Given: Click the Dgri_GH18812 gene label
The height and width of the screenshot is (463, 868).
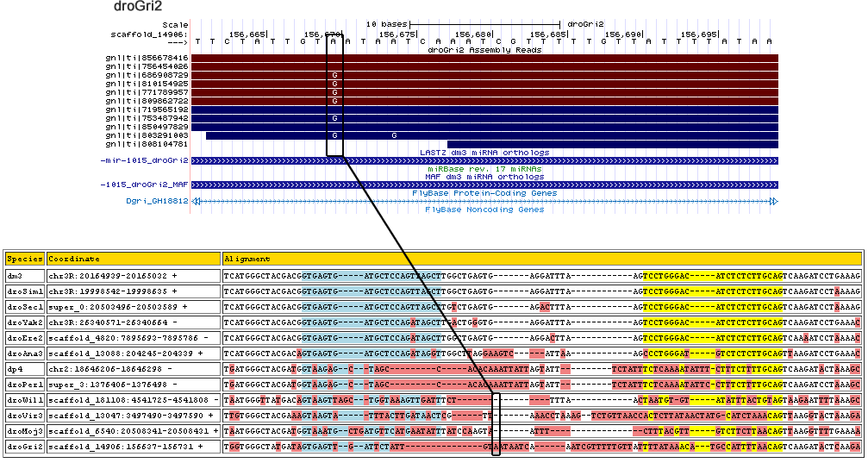Looking at the screenshot, I should tap(157, 201).
